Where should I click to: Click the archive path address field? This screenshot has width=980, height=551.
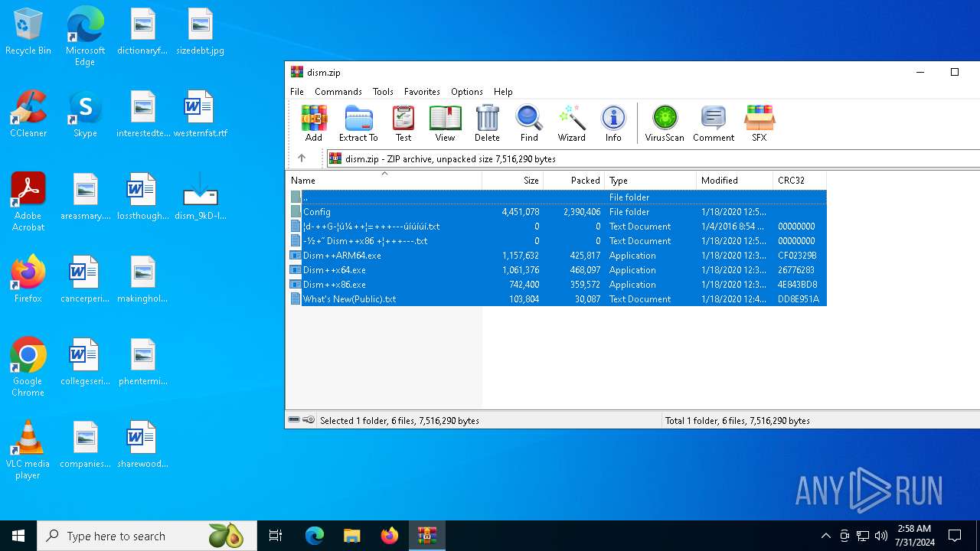click(653, 158)
